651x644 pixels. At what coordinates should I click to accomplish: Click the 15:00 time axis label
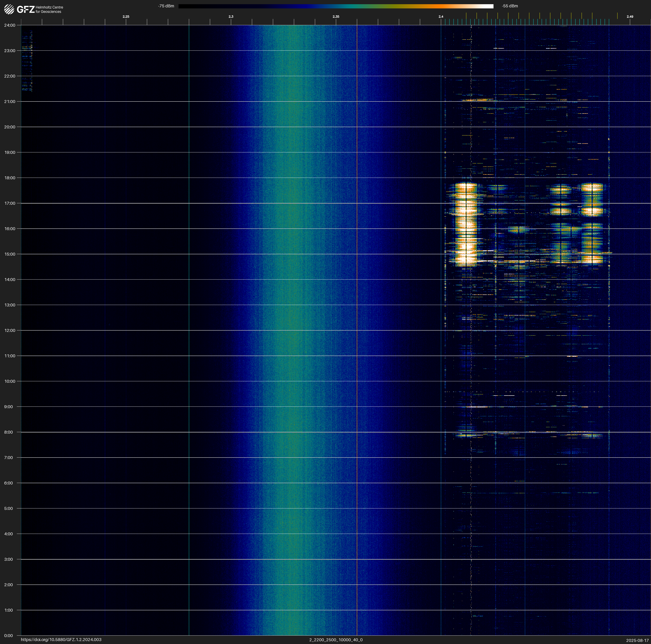click(10, 254)
